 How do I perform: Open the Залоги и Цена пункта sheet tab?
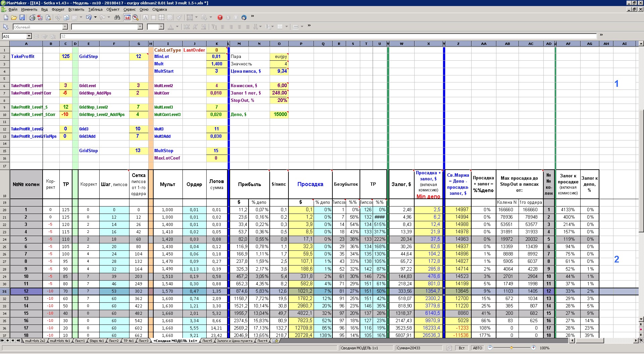tap(234, 341)
